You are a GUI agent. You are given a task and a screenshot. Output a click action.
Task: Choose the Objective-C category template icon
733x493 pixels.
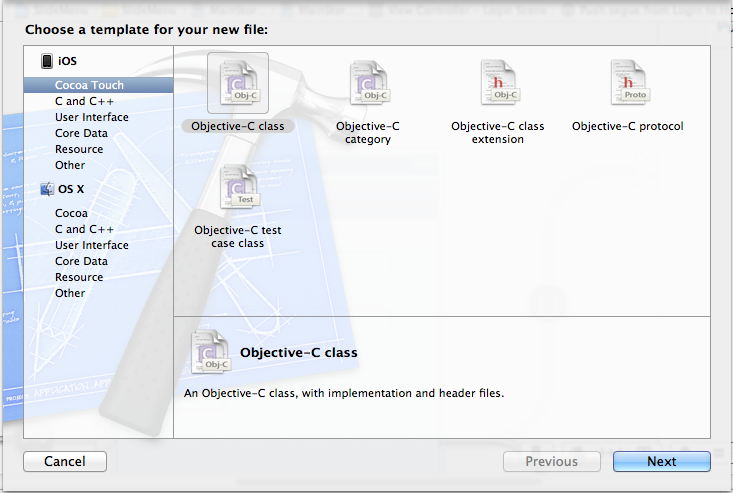[x=367, y=83]
